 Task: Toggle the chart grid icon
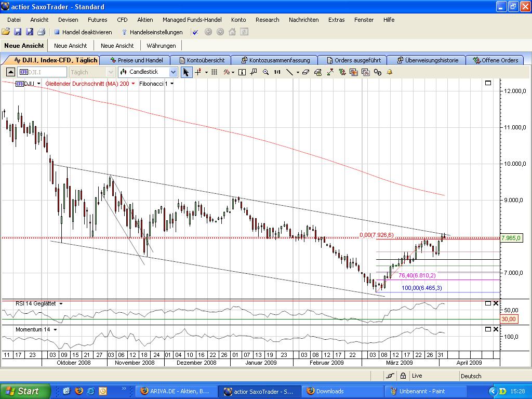click(215, 72)
